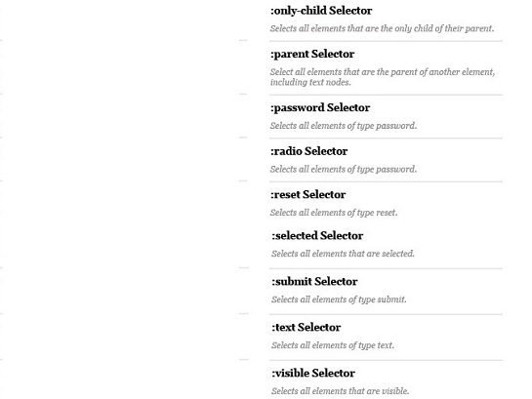Viewport: 532px width, 399px height.
Task: Click the :parent description about text nodes
Action: tap(383, 77)
